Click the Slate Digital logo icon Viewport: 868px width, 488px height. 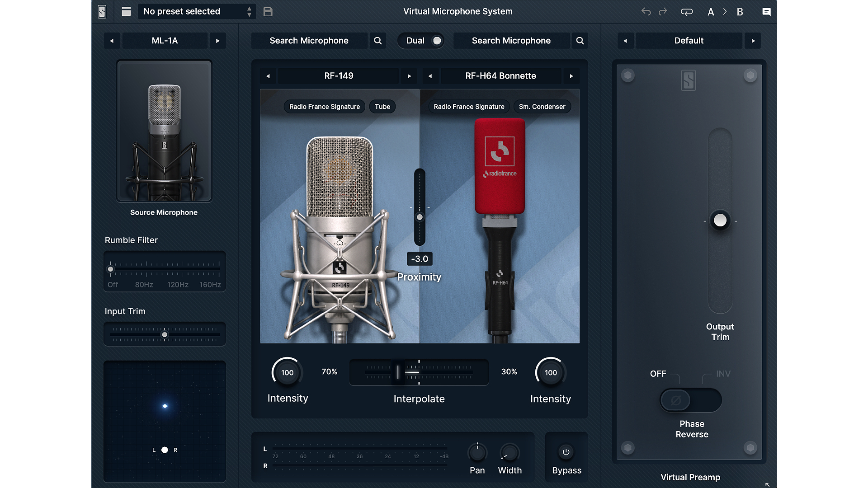[102, 12]
